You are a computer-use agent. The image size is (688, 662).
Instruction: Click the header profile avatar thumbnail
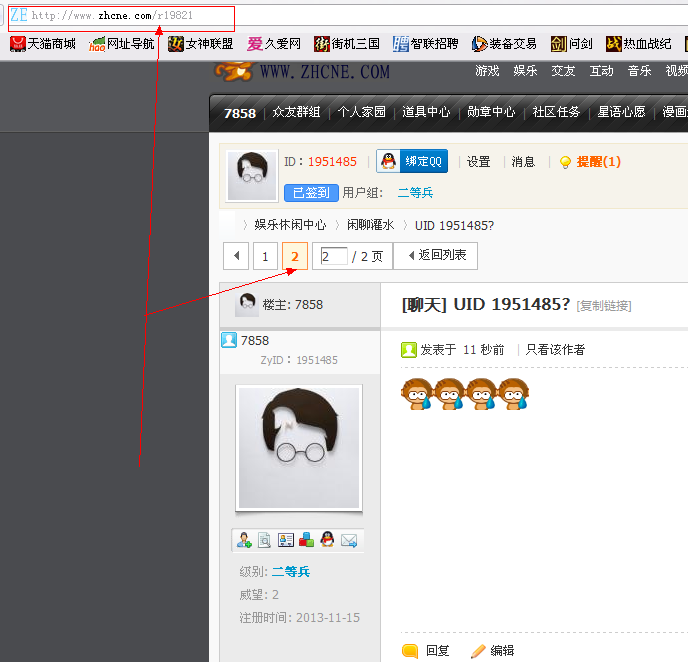pyautogui.click(x=252, y=176)
